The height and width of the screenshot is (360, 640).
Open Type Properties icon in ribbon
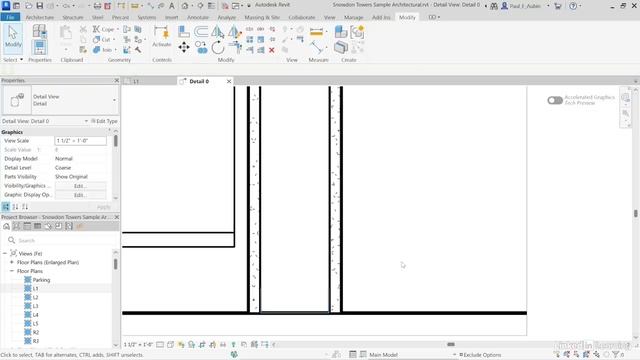coord(40,31)
